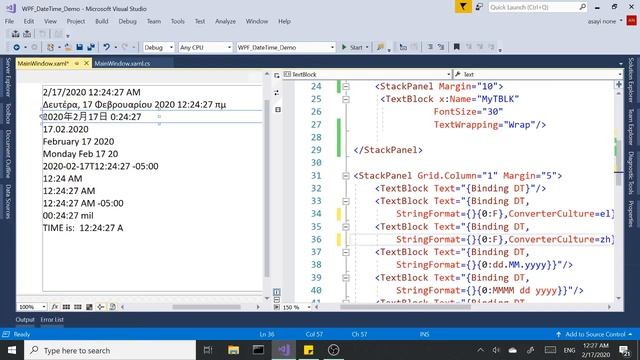Click the Start debugging button
The height and width of the screenshot is (360, 640).
coord(354,47)
